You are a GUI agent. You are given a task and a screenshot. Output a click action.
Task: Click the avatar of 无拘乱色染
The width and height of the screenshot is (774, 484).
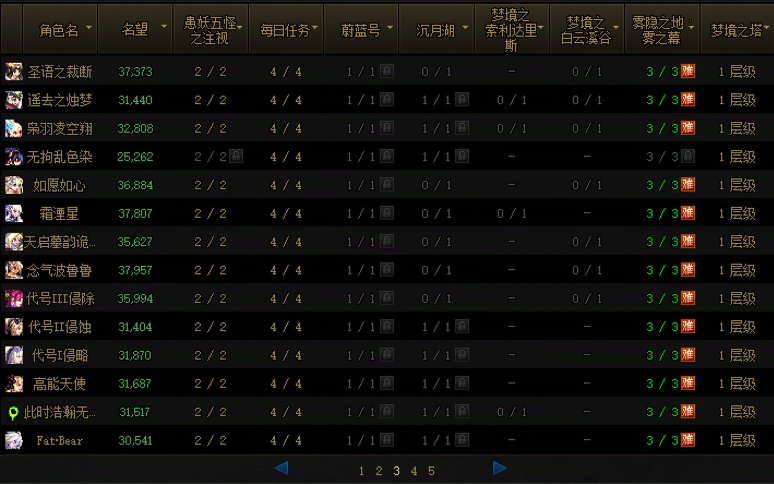pos(14,157)
